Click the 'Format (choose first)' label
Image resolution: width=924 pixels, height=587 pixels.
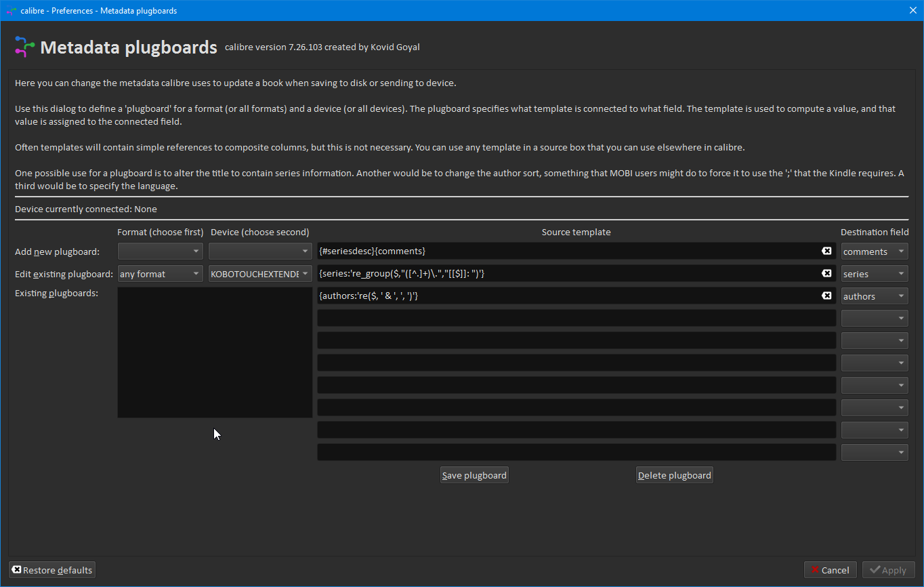click(161, 232)
